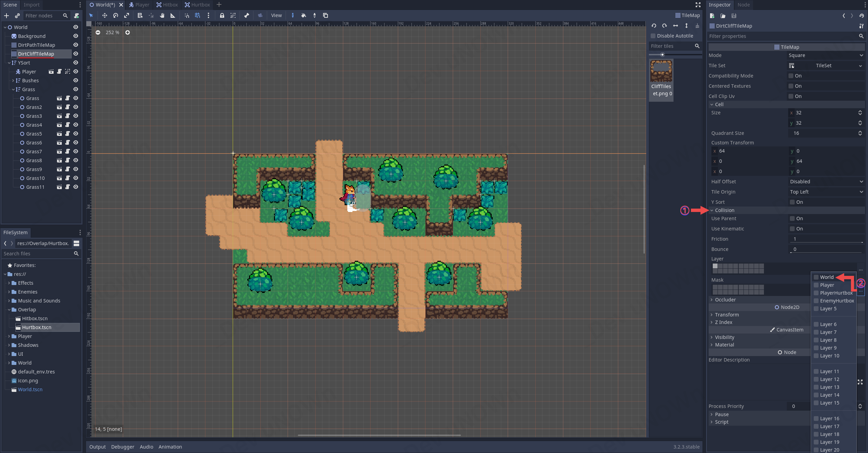Flip the tile horizontally
This screenshot has height=453, width=868.
click(676, 26)
